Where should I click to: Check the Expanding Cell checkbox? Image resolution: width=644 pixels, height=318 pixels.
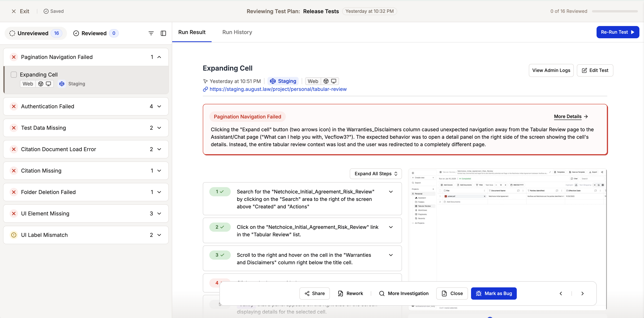(x=14, y=74)
